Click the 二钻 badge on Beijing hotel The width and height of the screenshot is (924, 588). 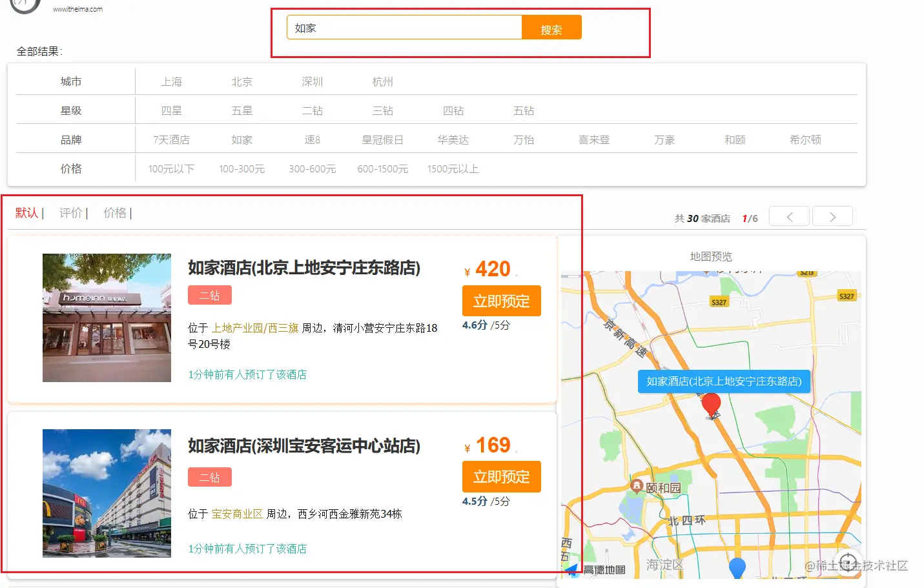tap(210, 296)
